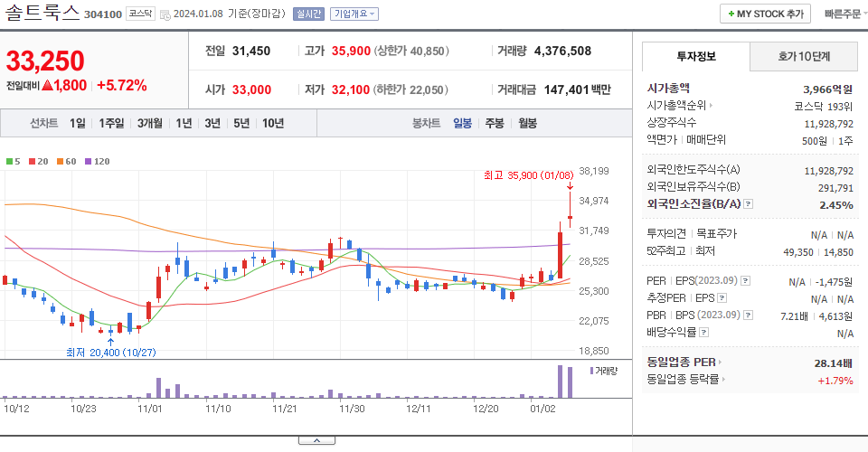Screen dimensions: 868x452
Task: Click the 20-day moving average legend swatch
Action: 33,162
